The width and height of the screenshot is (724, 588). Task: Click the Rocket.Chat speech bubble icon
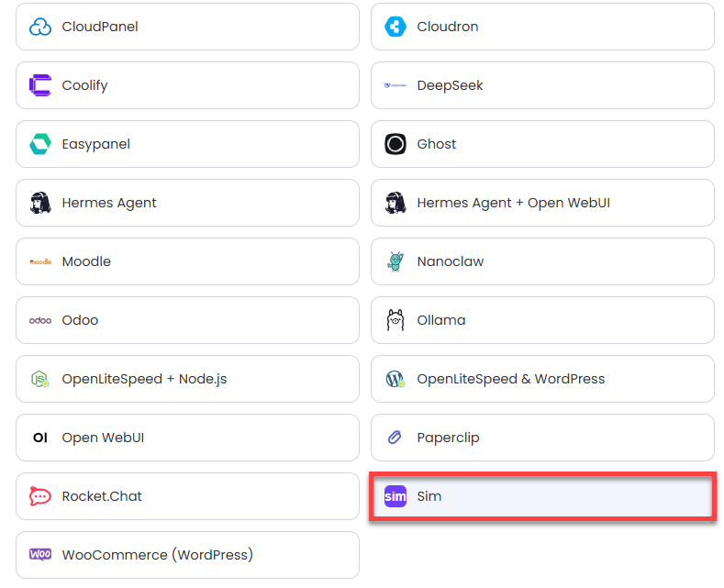pyautogui.click(x=40, y=496)
